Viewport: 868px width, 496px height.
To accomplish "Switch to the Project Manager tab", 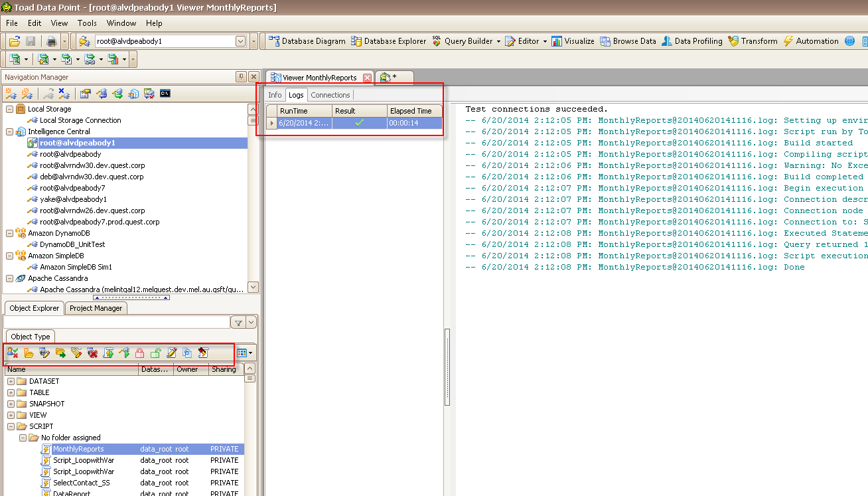I will [96, 308].
